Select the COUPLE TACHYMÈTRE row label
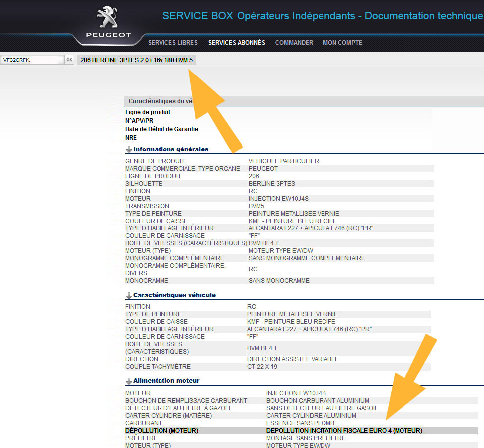The width and height of the screenshot is (484, 448). 158,367
